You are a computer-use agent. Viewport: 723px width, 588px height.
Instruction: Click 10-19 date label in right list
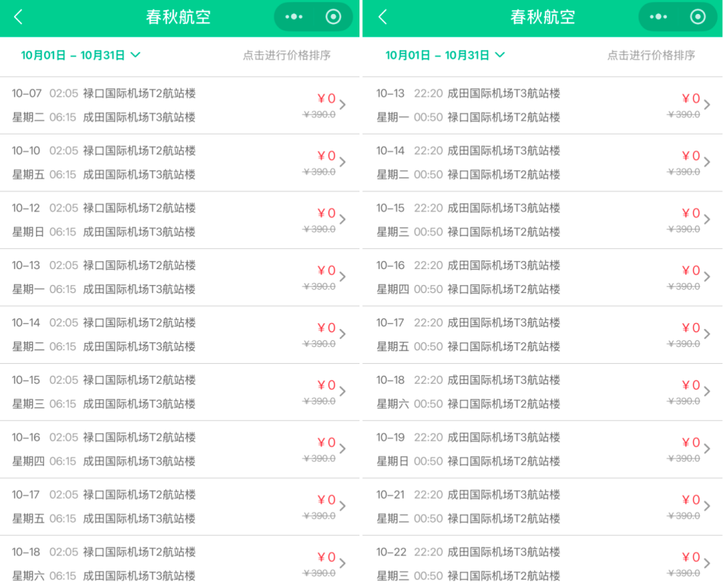tap(390, 437)
